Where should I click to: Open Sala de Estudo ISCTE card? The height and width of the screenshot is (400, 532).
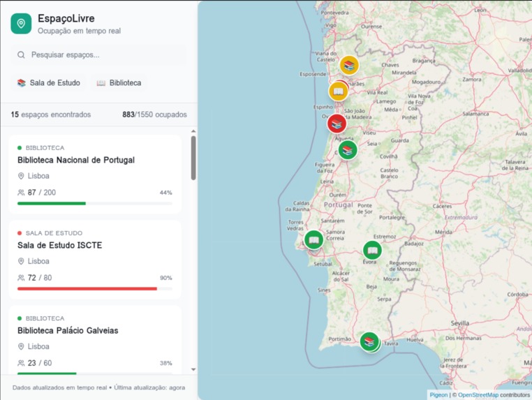95,260
